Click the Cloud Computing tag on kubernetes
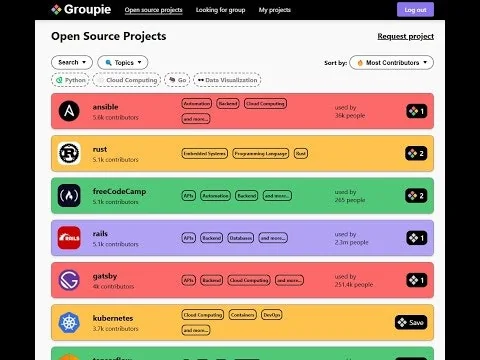480x360 pixels. [x=203, y=315]
